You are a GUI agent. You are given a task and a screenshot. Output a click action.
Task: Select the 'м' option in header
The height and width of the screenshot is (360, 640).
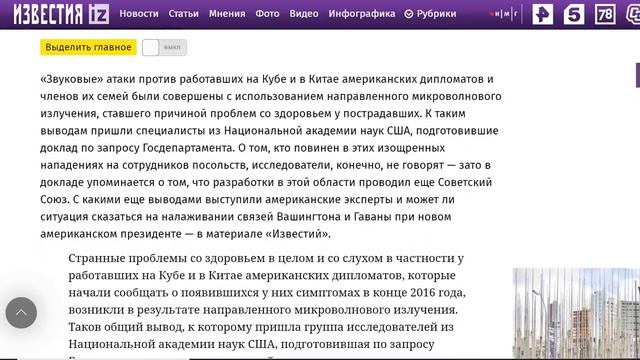(507, 14)
